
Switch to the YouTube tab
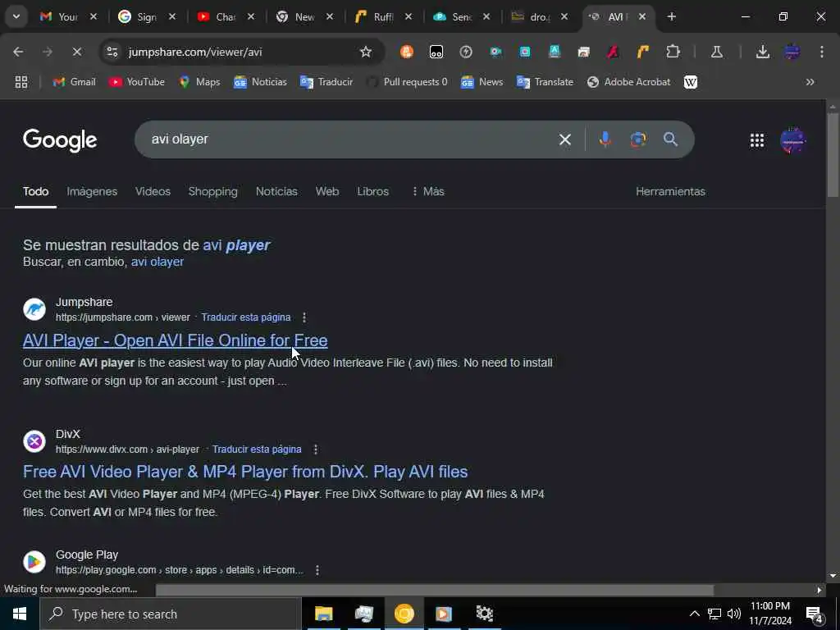225,16
